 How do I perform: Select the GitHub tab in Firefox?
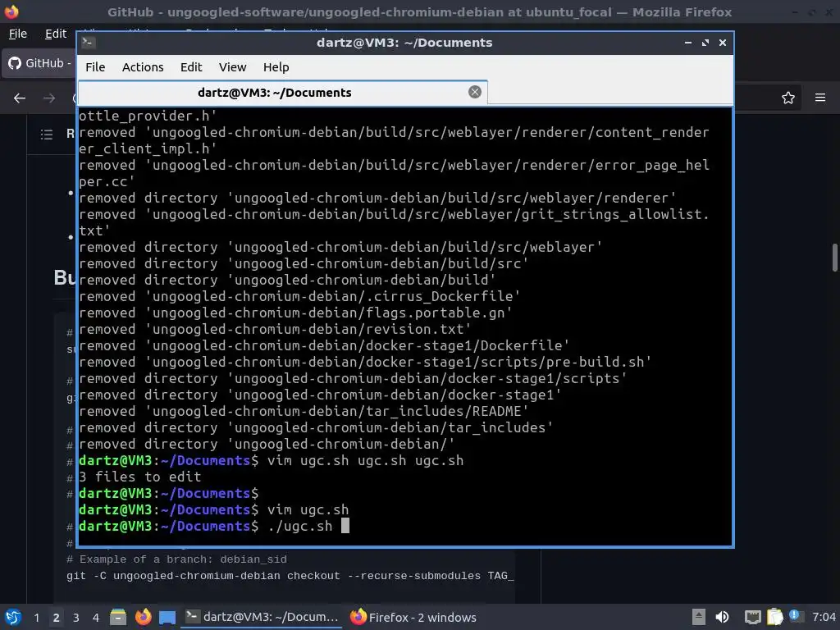[x=39, y=63]
